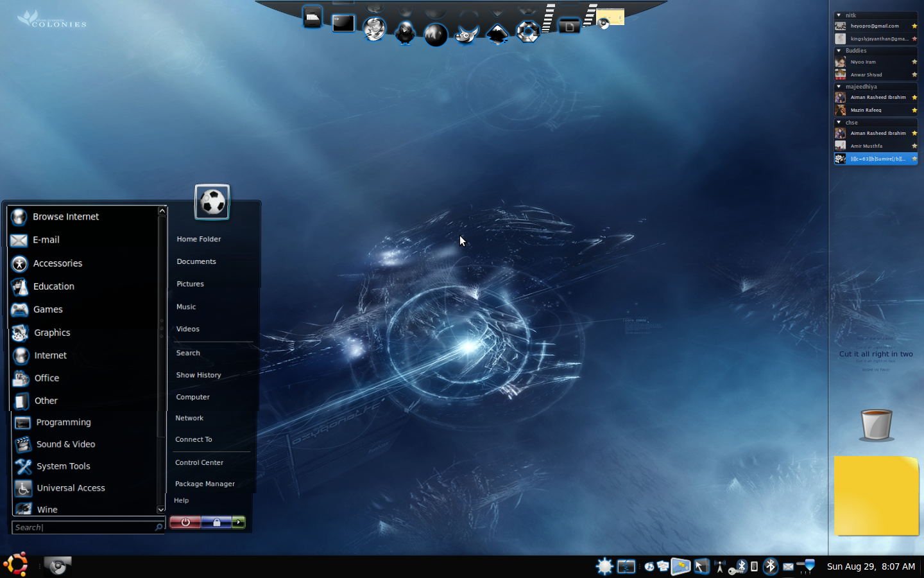
Task: Click Show History in the menu
Action: click(x=199, y=375)
